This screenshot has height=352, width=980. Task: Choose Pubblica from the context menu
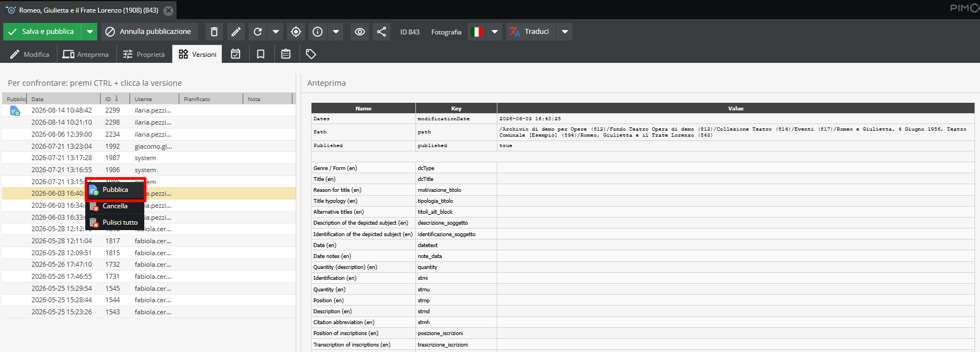click(115, 190)
